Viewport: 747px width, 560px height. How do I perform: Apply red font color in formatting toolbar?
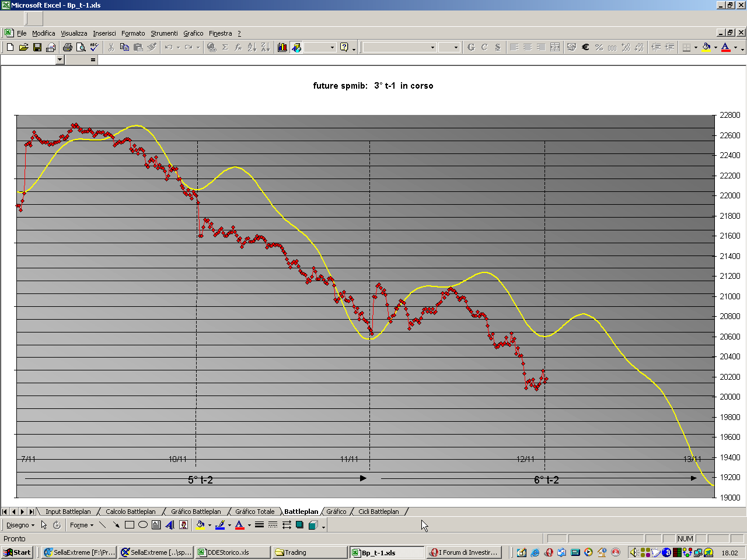point(725,47)
